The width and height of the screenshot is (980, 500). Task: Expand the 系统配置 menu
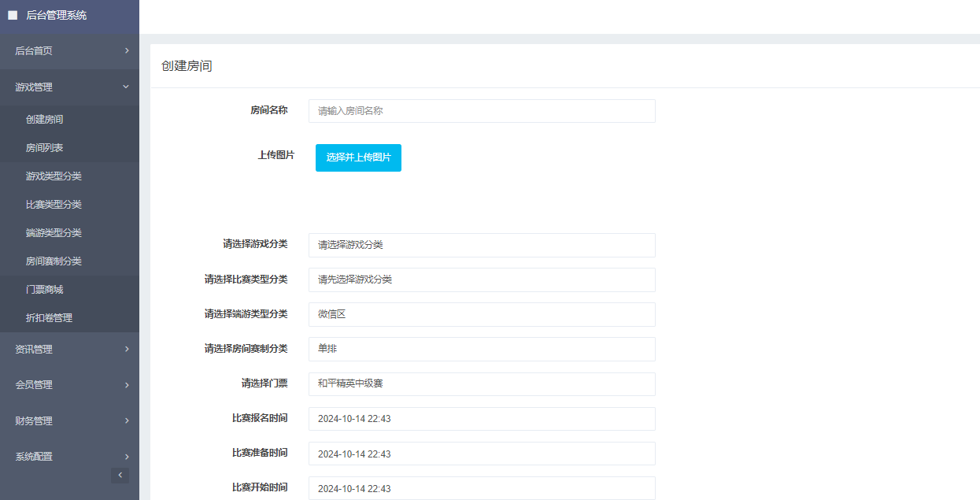coord(69,457)
